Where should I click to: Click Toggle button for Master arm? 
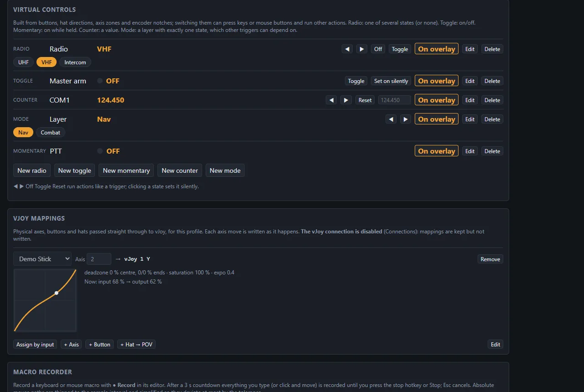tap(356, 81)
